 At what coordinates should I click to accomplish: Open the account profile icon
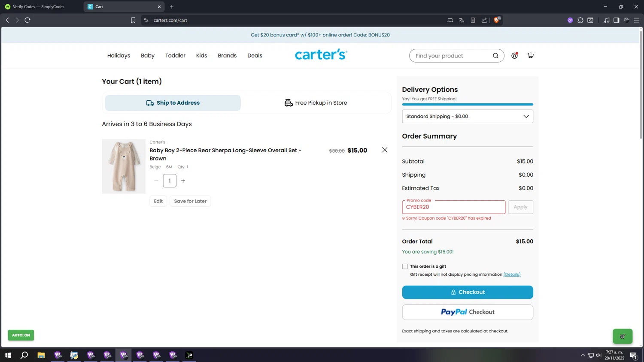[514, 55]
